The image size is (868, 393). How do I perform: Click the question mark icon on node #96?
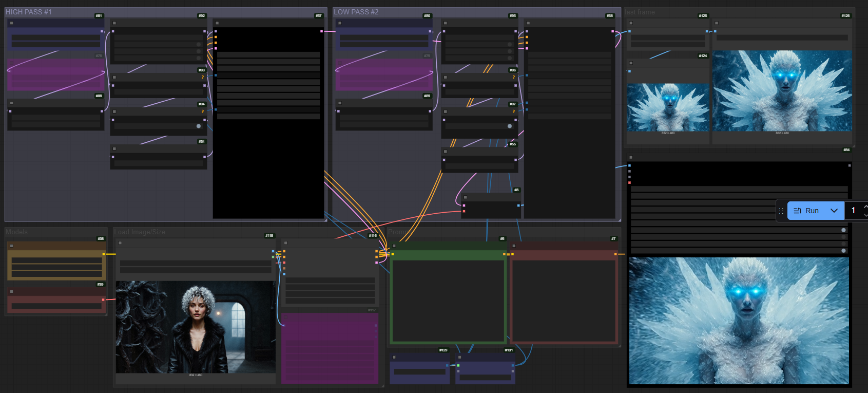[514, 77]
